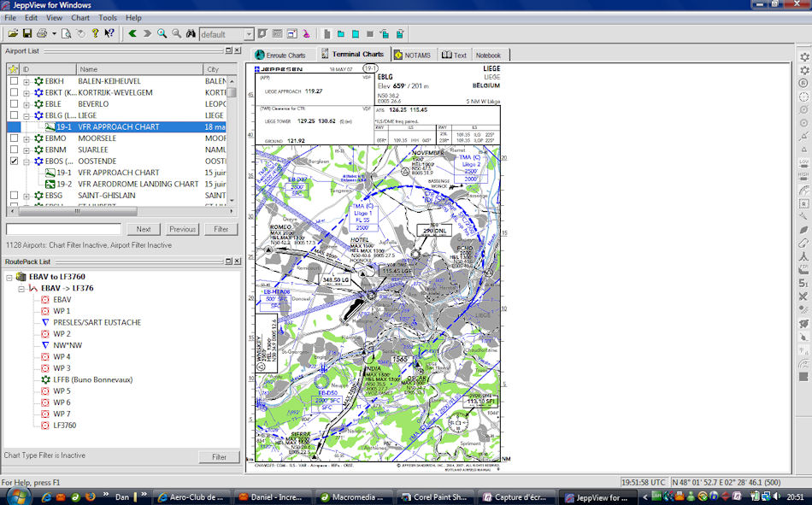Uncheck the EBOS Oostende checkbox
The image size is (812, 505).
pyautogui.click(x=14, y=161)
